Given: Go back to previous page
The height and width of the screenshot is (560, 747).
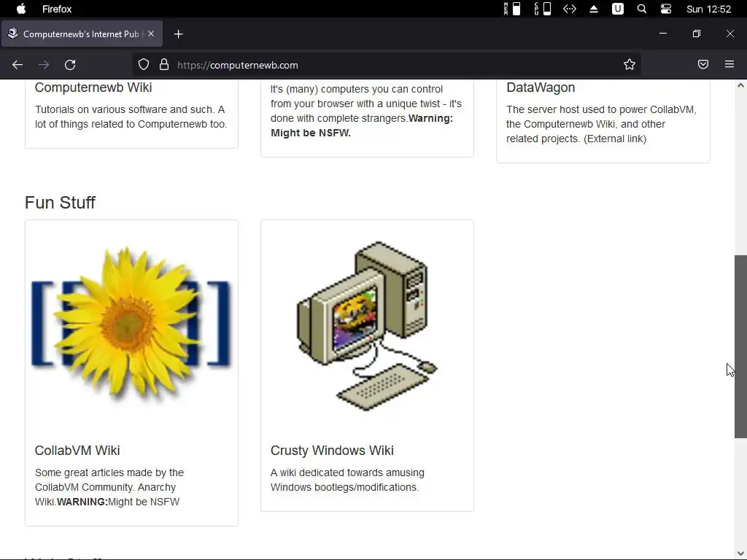Looking at the screenshot, I should click(x=18, y=65).
